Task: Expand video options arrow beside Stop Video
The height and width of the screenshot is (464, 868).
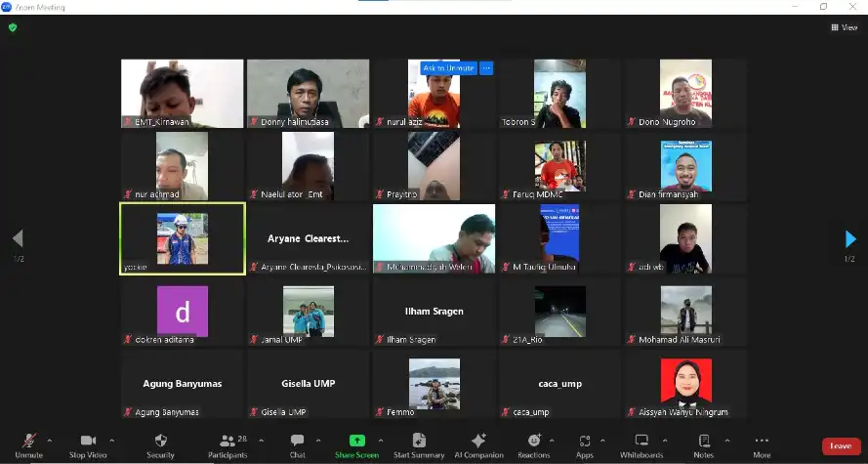Action: pyautogui.click(x=112, y=441)
